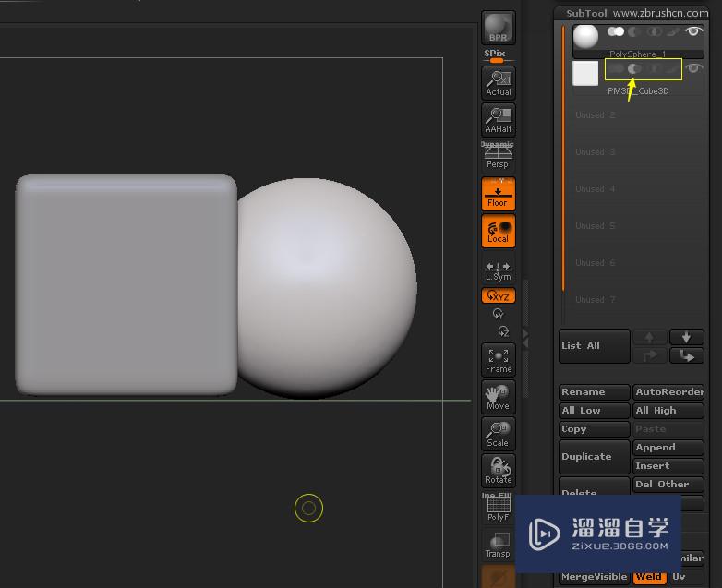Click the AutoReorder button

click(x=668, y=392)
